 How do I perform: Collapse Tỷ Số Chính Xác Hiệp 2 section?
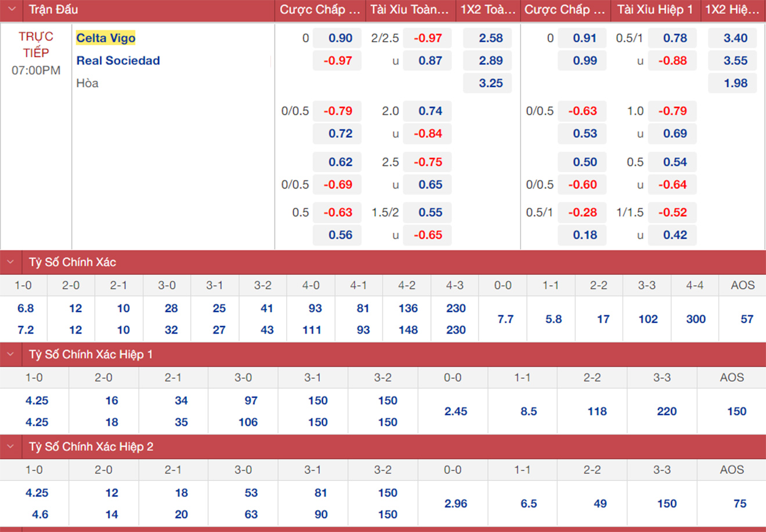tap(11, 447)
